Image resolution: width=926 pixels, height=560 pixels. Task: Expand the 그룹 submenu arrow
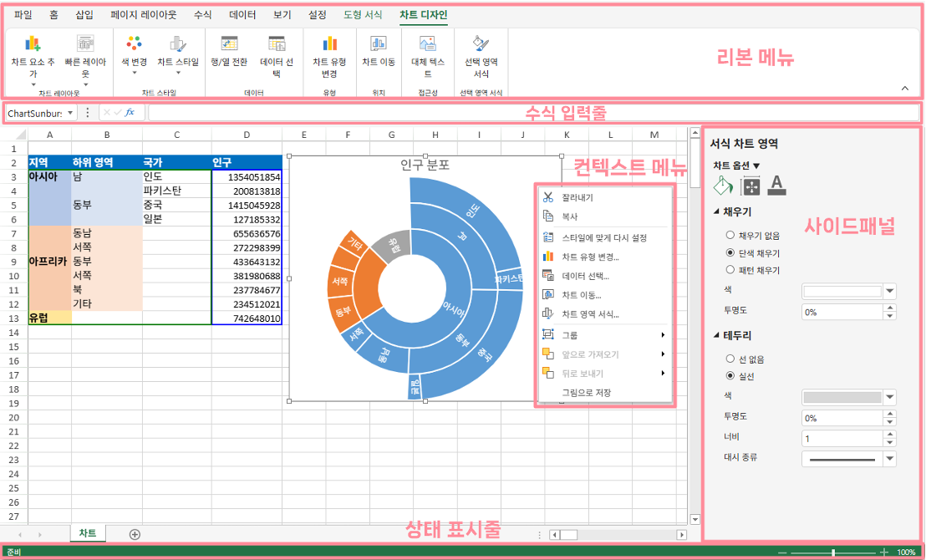pyautogui.click(x=663, y=335)
